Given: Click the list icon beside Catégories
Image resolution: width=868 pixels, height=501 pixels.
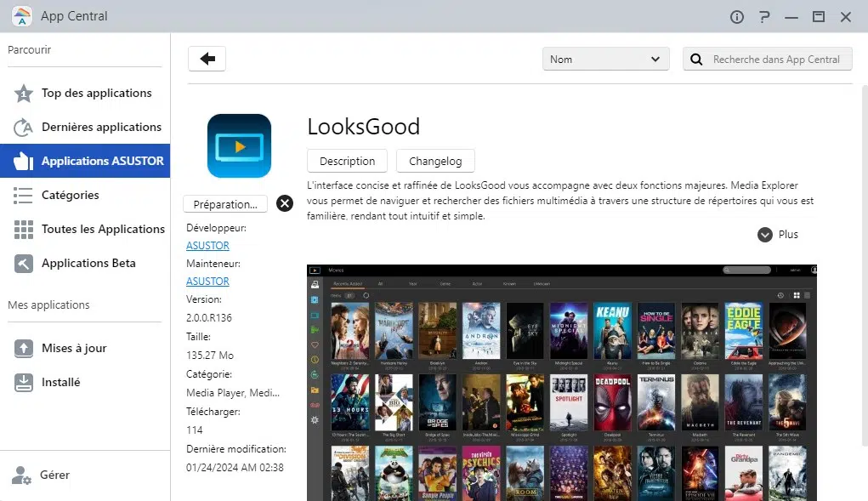Looking at the screenshot, I should pos(23,195).
